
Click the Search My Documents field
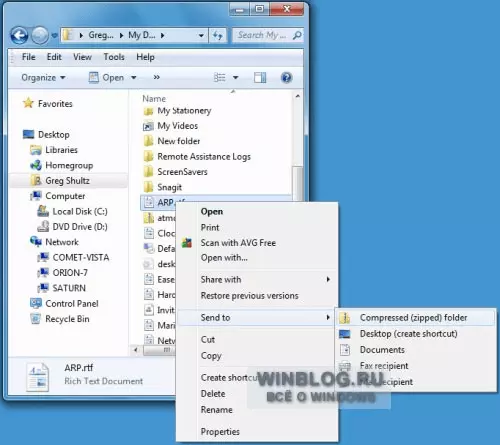coord(263,35)
